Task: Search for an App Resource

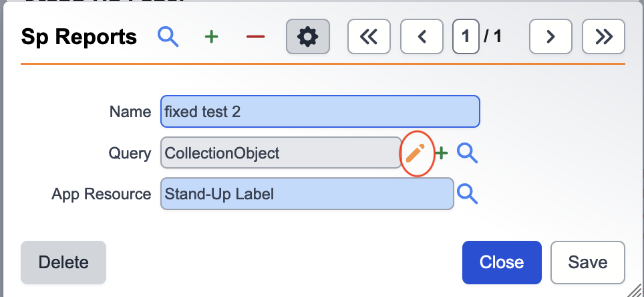Action: pos(468,194)
